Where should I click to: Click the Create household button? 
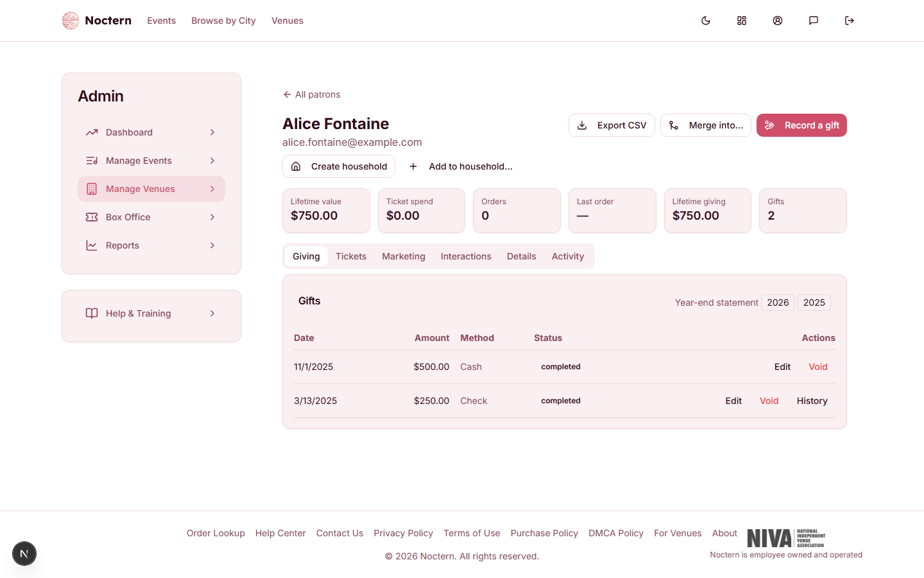[339, 166]
